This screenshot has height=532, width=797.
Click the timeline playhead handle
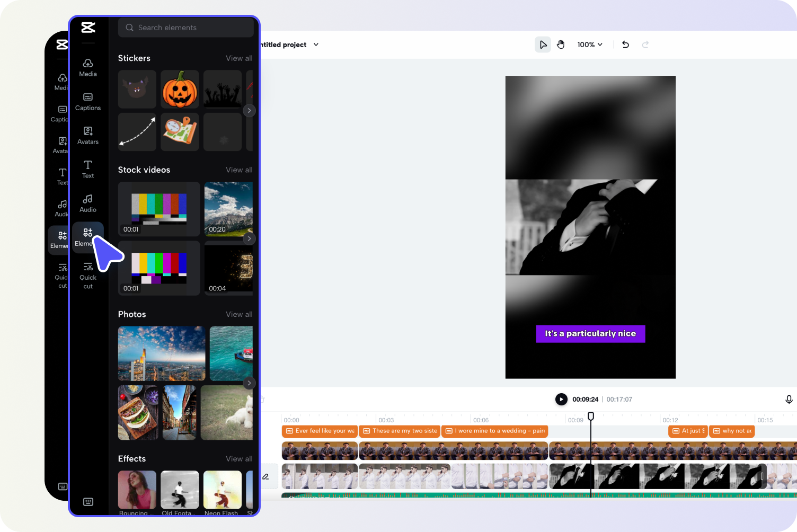click(x=591, y=416)
